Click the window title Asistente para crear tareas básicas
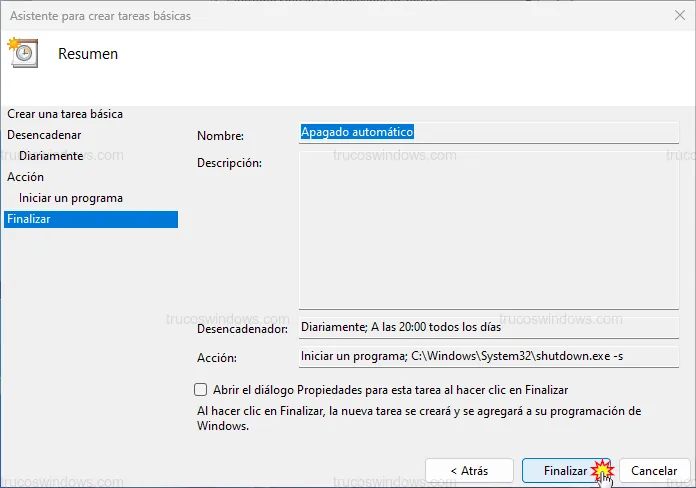696x488 pixels. tap(99, 16)
